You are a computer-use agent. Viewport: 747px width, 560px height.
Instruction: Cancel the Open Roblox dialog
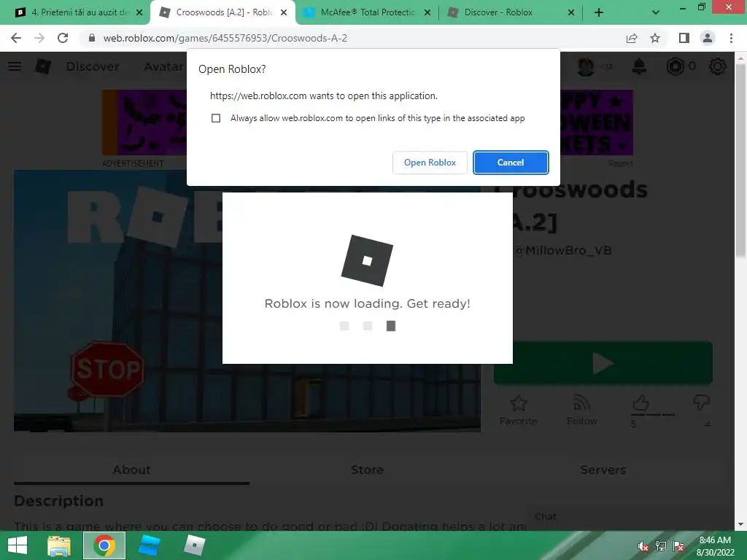click(x=511, y=163)
